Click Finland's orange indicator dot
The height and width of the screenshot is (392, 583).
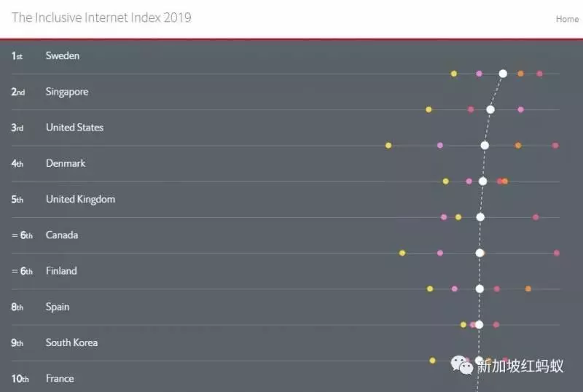528,289
